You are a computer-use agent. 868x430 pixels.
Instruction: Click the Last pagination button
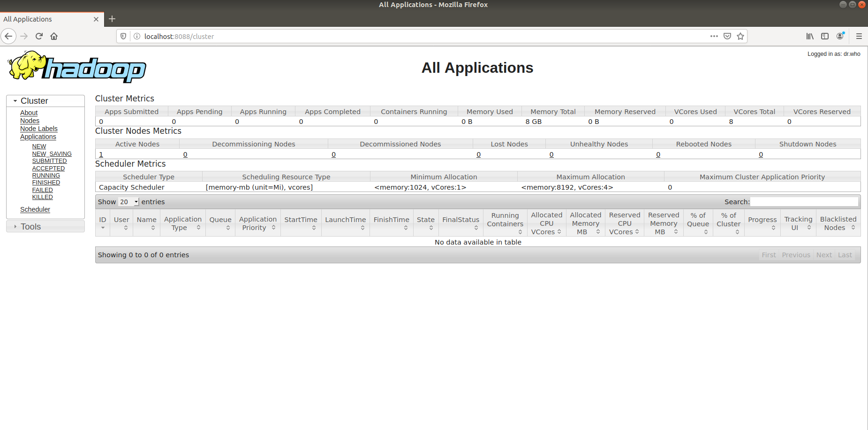pyautogui.click(x=845, y=255)
